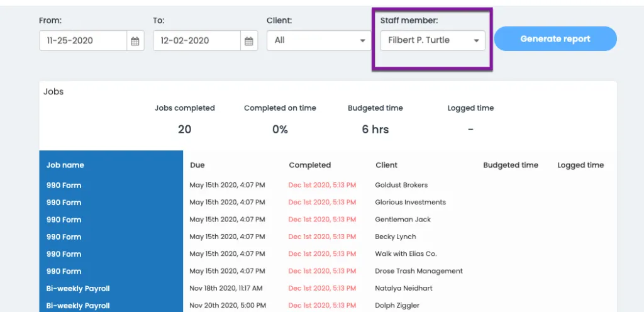
Task: Open Bi-weekly Payroll job for Natalya Neidhart
Action: [x=78, y=289]
